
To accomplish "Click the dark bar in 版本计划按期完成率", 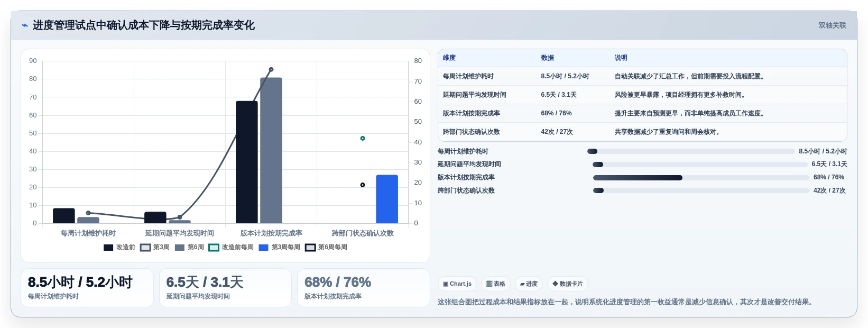I will 247,162.
